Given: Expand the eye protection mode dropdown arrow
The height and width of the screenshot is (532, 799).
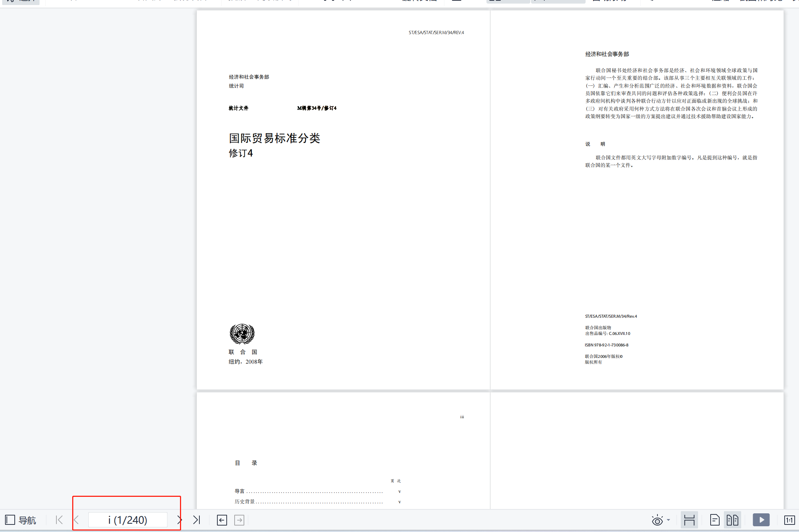Looking at the screenshot, I should coord(668,520).
